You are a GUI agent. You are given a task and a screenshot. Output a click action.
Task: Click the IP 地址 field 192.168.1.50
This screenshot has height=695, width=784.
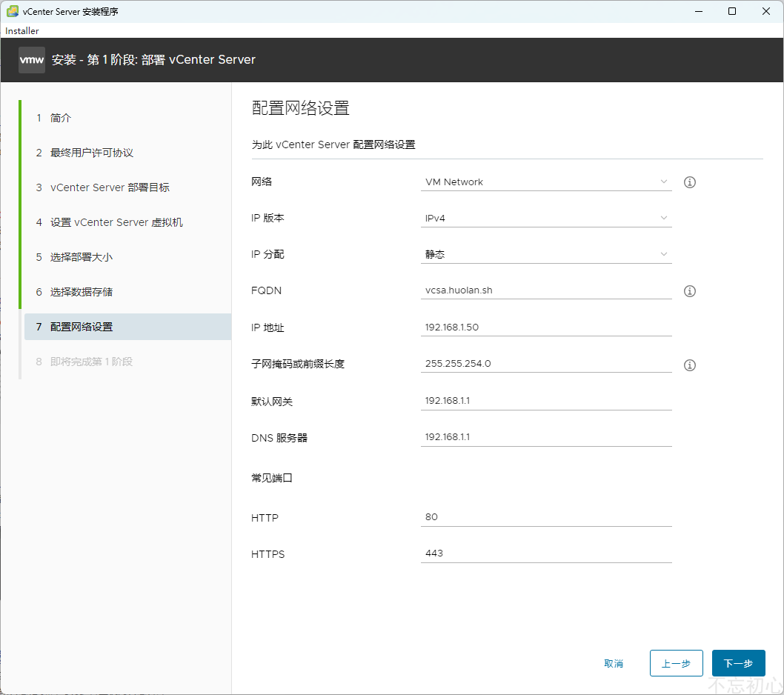pyautogui.click(x=546, y=327)
